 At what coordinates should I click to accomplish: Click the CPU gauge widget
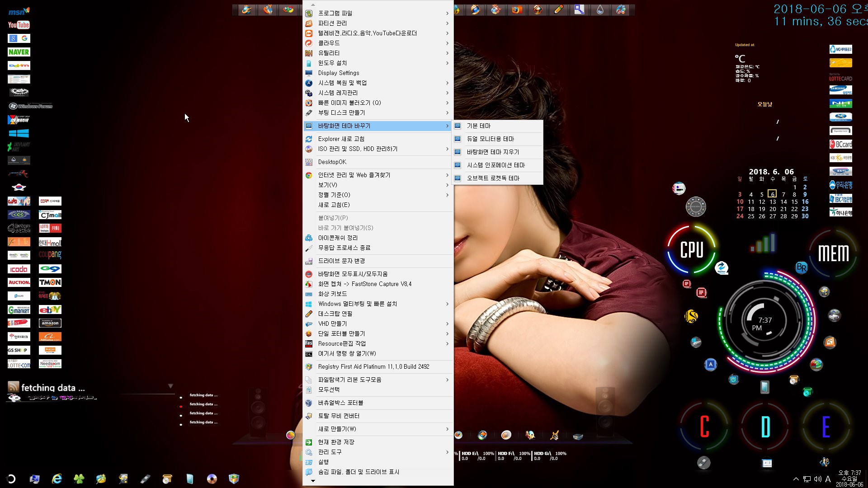click(692, 249)
